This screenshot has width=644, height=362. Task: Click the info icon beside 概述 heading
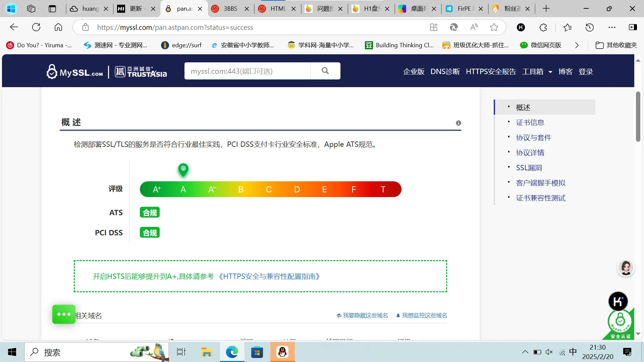pos(459,123)
